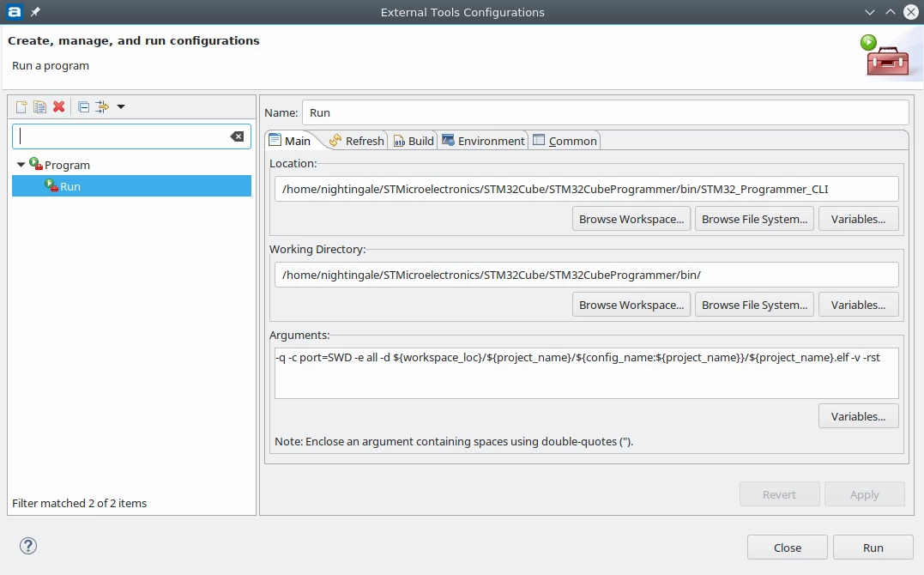Collapse all configurations in the tree

(x=84, y=106)
